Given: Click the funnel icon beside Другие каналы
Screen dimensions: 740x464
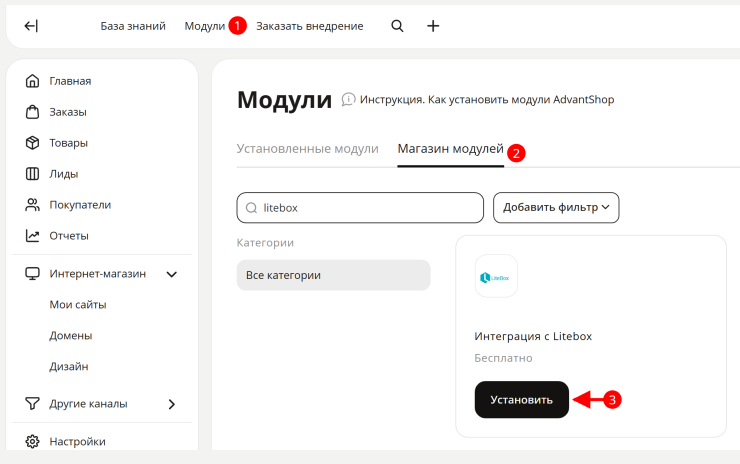Looking at the screenshot, I should point(32,404).
